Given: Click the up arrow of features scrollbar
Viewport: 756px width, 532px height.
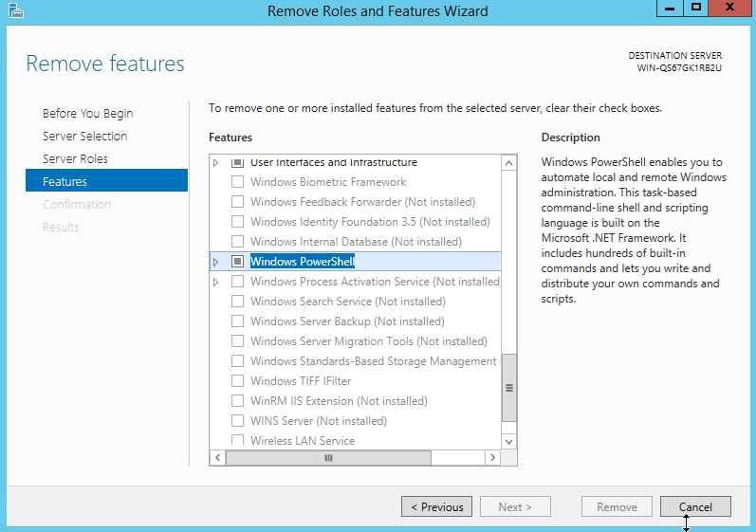Looking at the screenshot, I should [x=508, y=163].
